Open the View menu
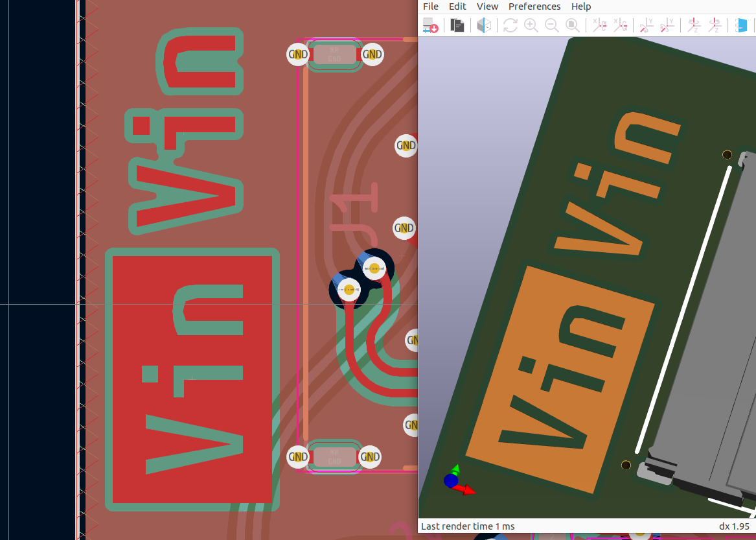 (487, 6)
